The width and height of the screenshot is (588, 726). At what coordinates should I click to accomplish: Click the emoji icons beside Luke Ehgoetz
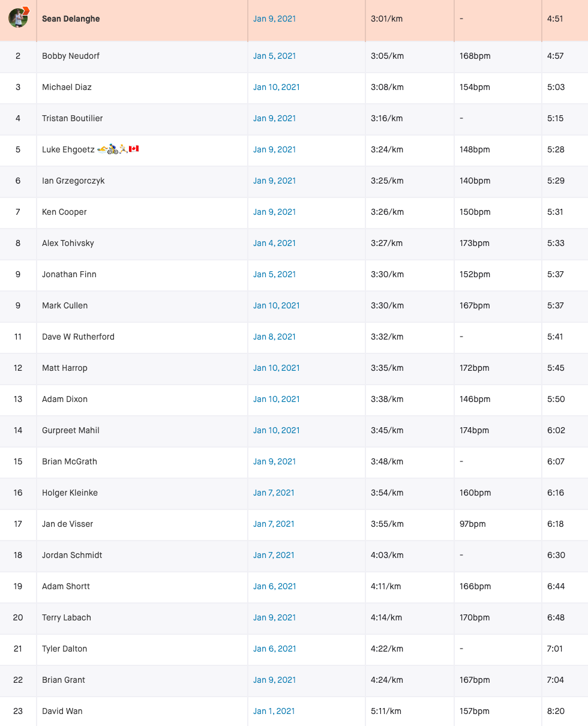(118, 149)
